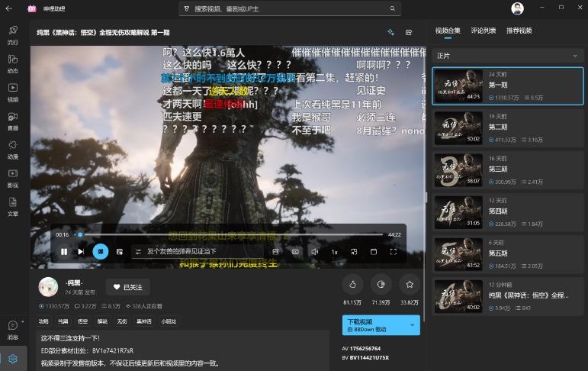
Task: Open the 动态 feed in sidebar
Action: (13, 63)
